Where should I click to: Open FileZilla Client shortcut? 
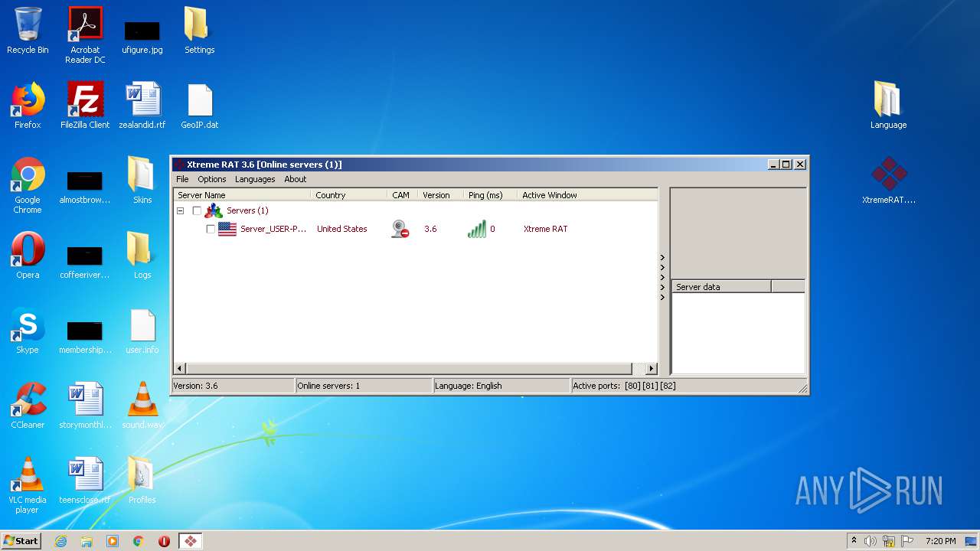tap(85, 106)
